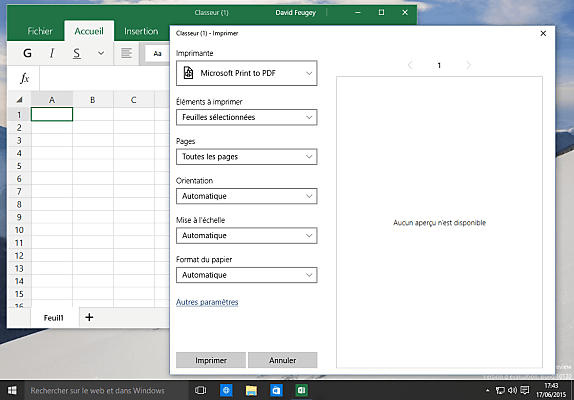The width and height of the screenshot is (574, 400).
Task: Select column B header
Action: tap(93, 100)
